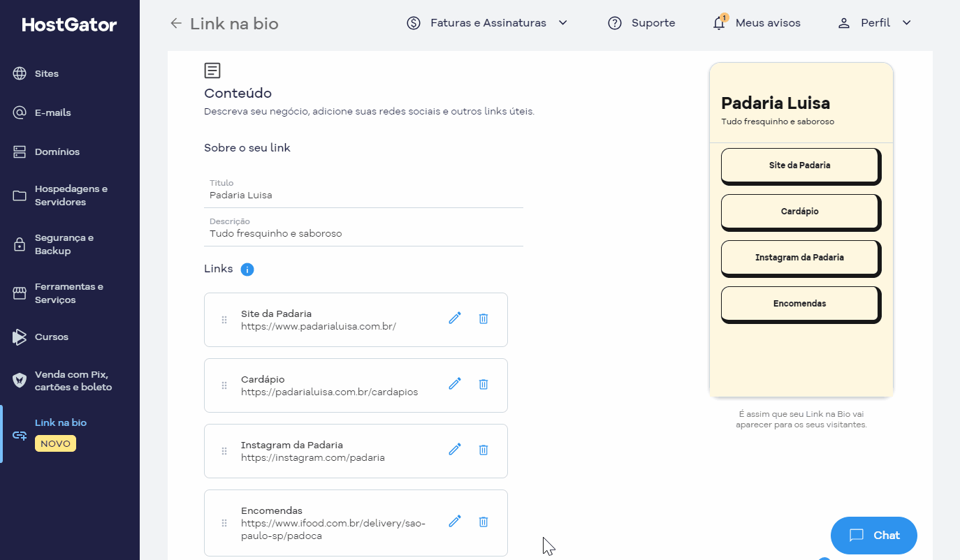Click the Domínios server icon
The image size is (960, 560).
click(x=20, y=152)
